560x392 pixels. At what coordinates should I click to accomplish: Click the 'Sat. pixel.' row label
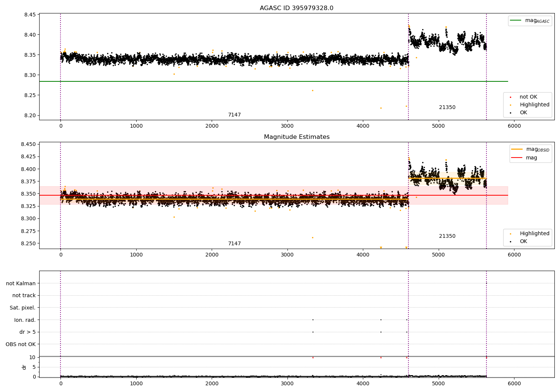[x=23, y=308]
